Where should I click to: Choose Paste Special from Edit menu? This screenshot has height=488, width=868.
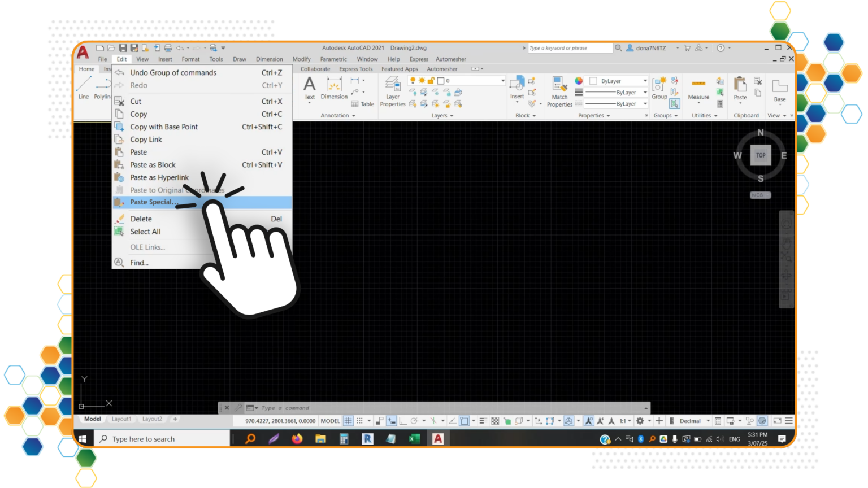(202, 202)
